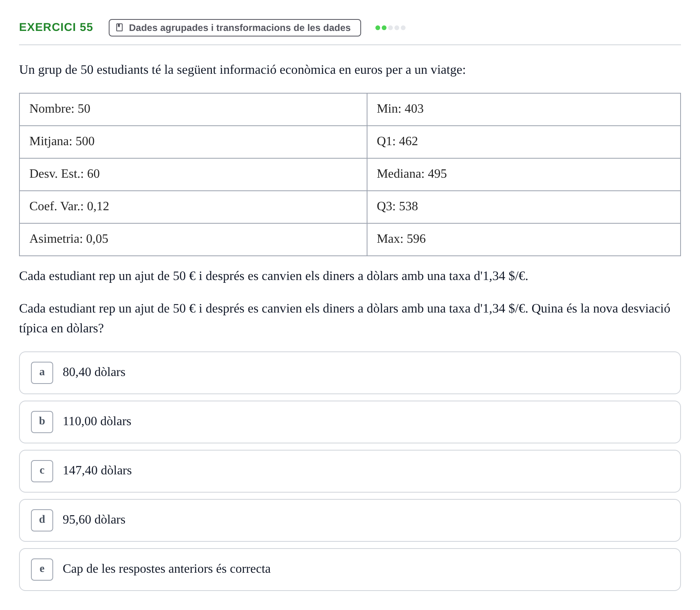Click the 'Mediana: 495' table cell
This screenshot has height=610, width=700.
(x=524, y=175)
